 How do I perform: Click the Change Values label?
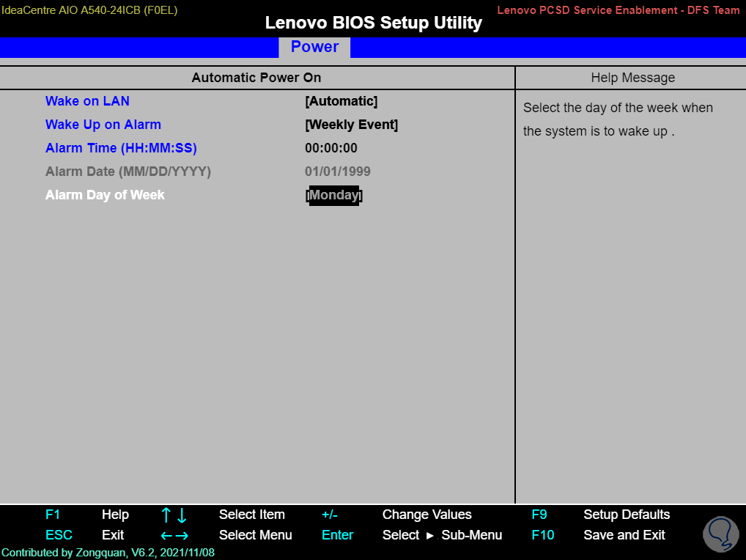tap(426, 515)
